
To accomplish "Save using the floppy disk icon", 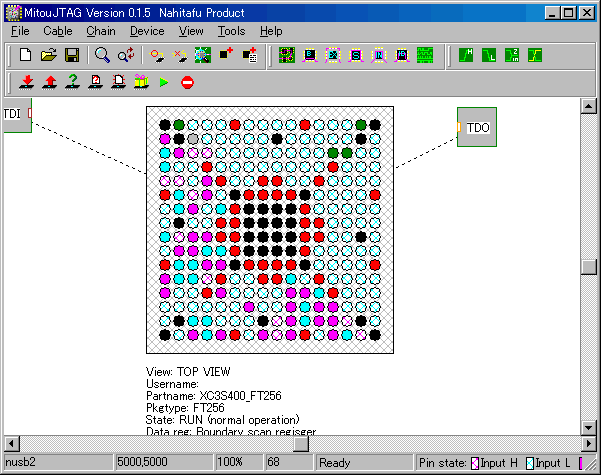I will coord(72,55).
